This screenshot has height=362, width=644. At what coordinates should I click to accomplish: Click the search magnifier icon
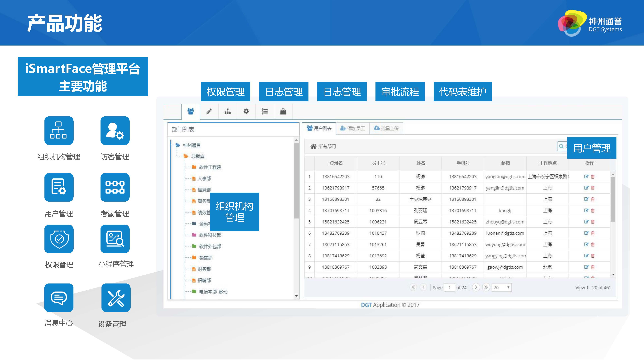tap(561, 146)
